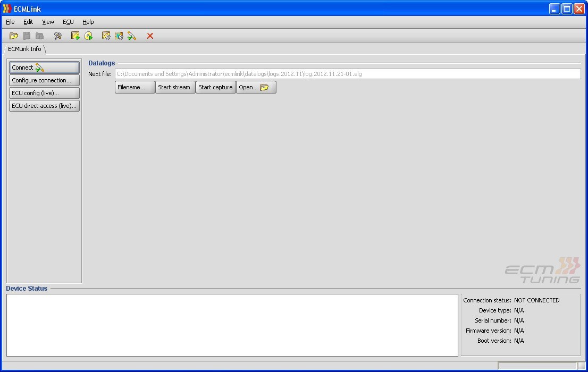
Task: Switch to the ECMLink Info tab
Action: tap(25, 49)
